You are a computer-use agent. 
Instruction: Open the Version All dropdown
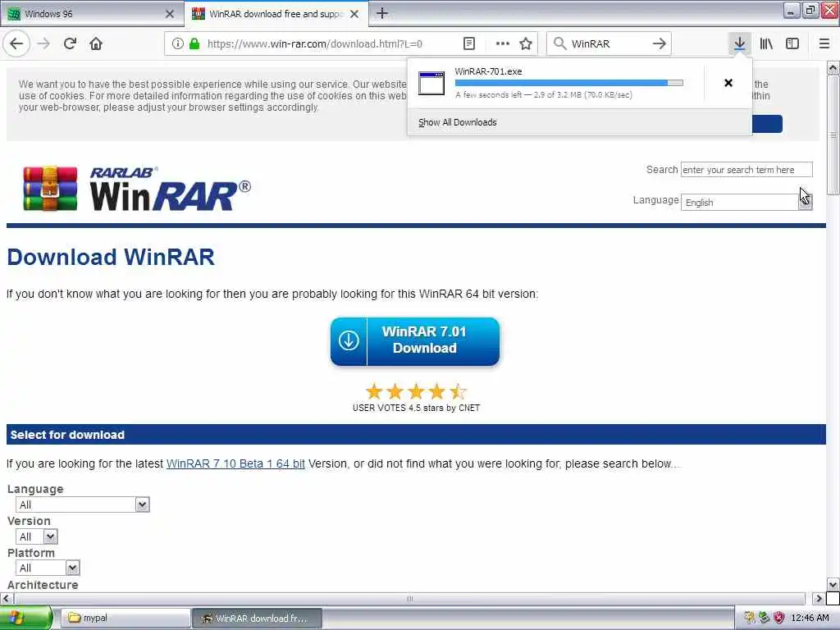point(36,536)
